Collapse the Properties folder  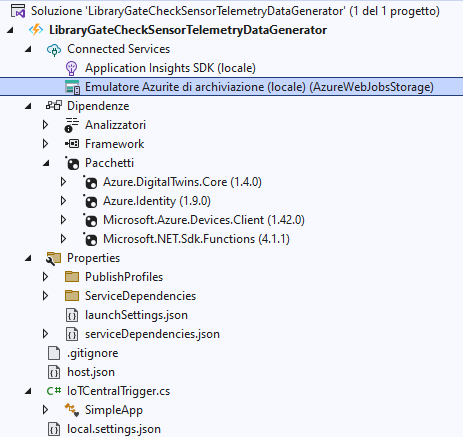28,258
